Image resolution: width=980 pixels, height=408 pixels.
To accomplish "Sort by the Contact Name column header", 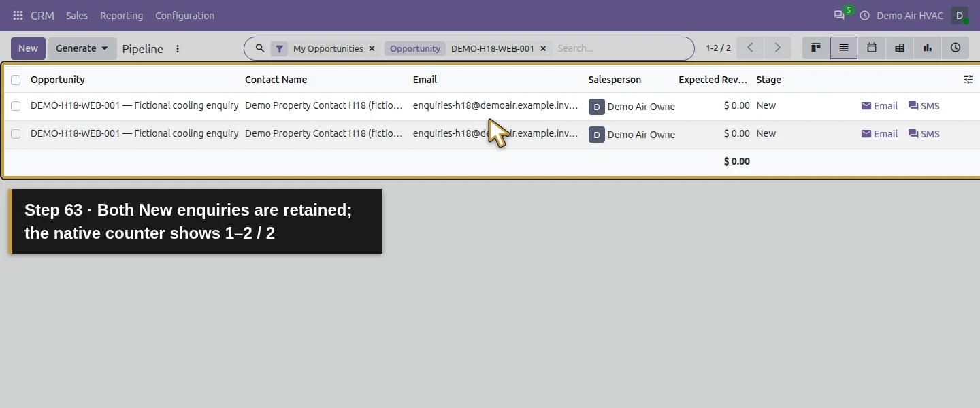I will point(276,80).
